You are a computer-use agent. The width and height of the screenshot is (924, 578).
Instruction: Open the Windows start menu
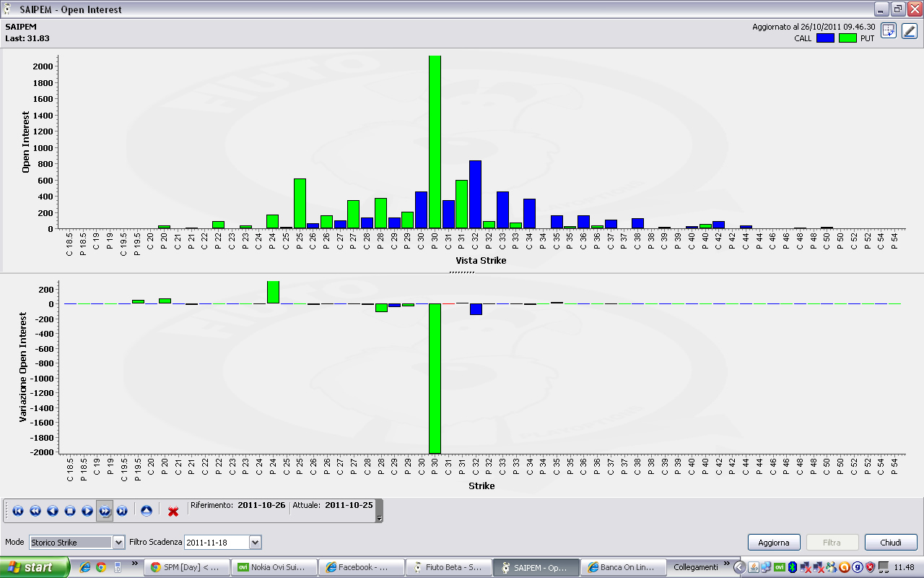[x=35, y=567]
